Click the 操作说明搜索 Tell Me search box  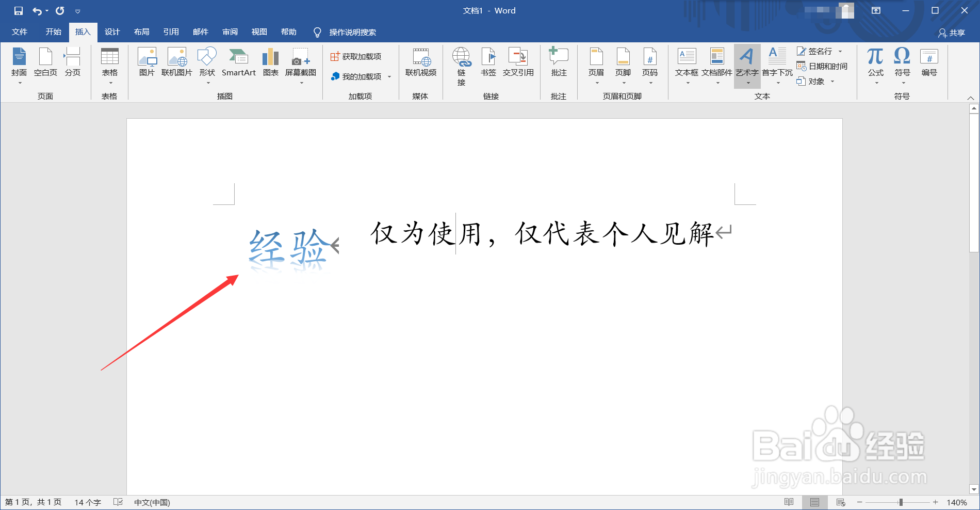click(x=345, y=33)
